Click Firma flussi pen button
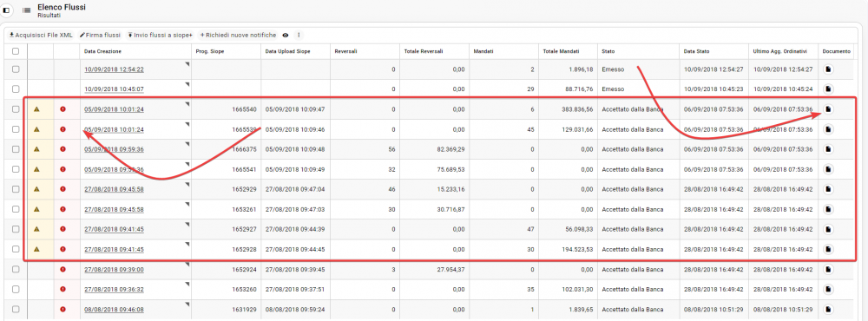This screenshot has width=868, height=321. [x=100, y=35]
